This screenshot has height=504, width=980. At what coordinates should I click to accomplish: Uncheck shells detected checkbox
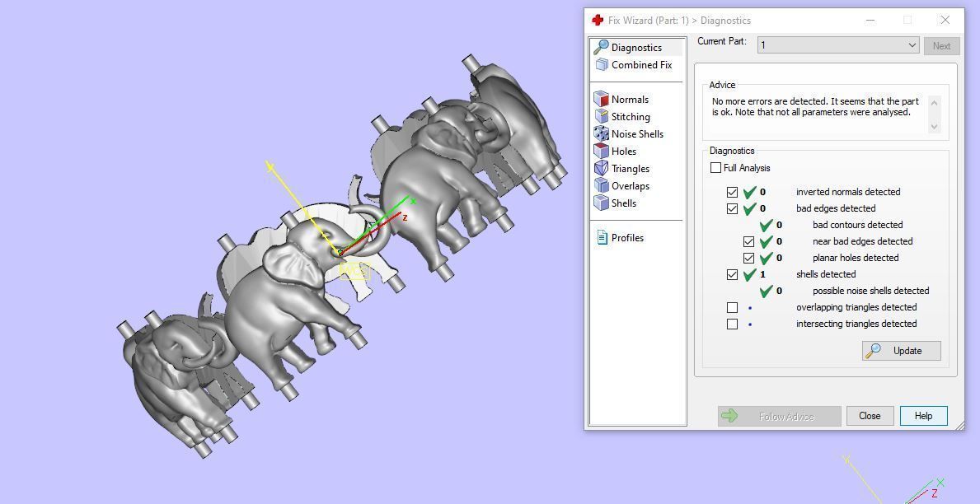point(733,274)
